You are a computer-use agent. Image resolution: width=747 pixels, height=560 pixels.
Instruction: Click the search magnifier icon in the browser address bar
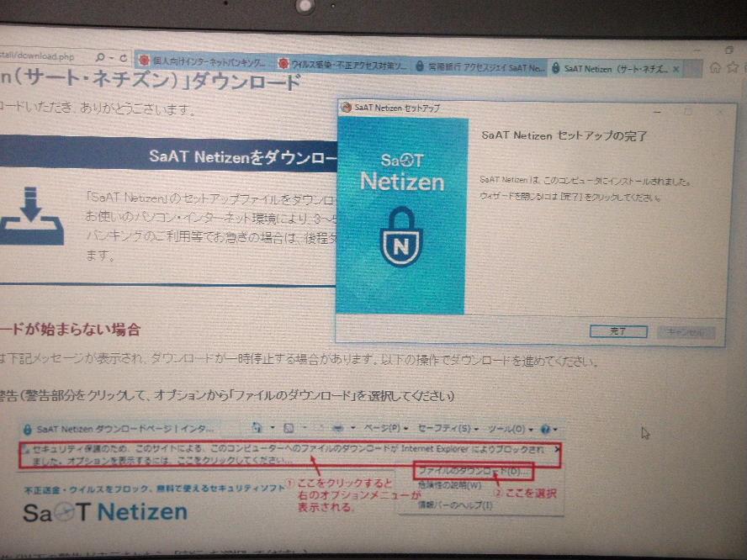100,57
